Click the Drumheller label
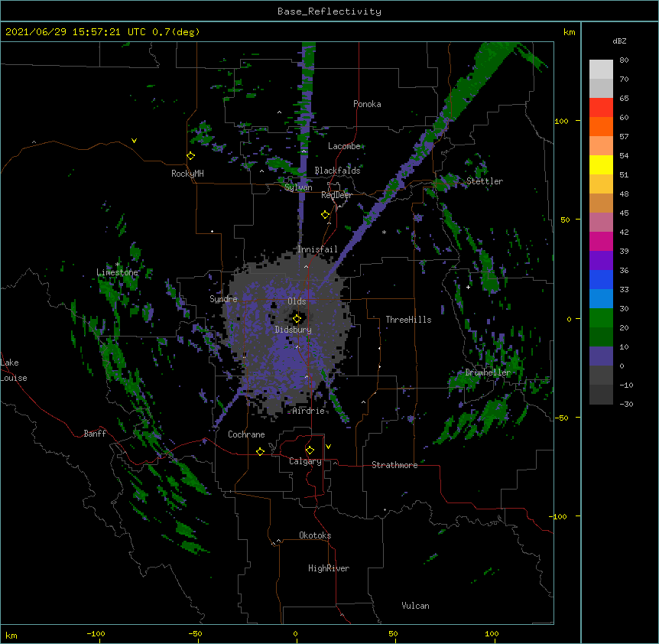 point(488,372)
